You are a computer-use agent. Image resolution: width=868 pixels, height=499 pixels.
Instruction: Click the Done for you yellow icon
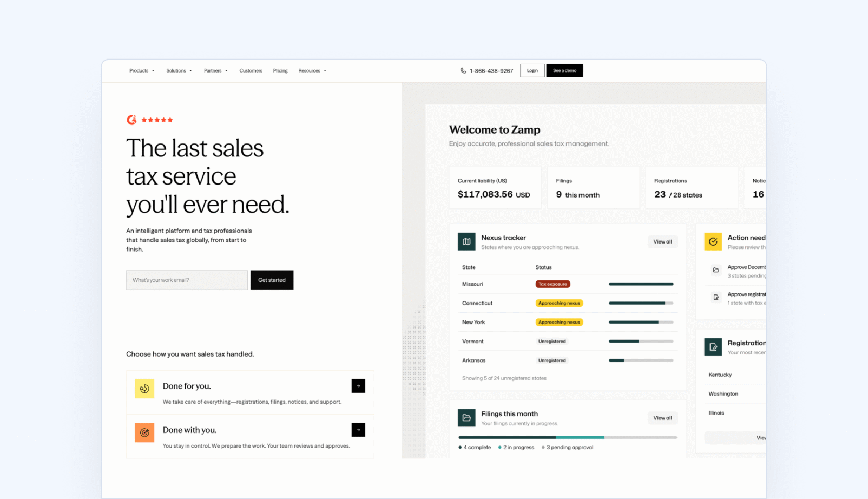coord(144,389)
